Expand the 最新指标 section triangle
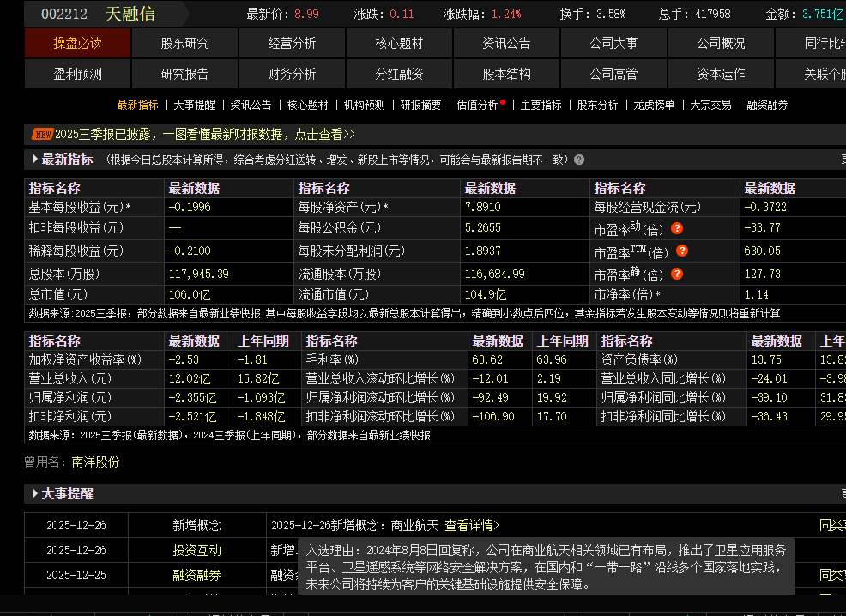Image resolution: width=846 pixels, height=616 pixels. (x=35, y=159)
